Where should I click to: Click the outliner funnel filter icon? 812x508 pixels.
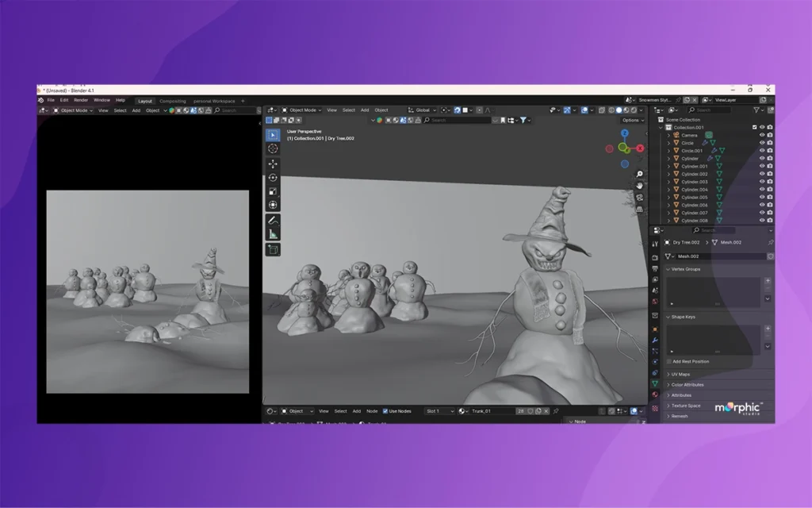click(x=756, y=110)
